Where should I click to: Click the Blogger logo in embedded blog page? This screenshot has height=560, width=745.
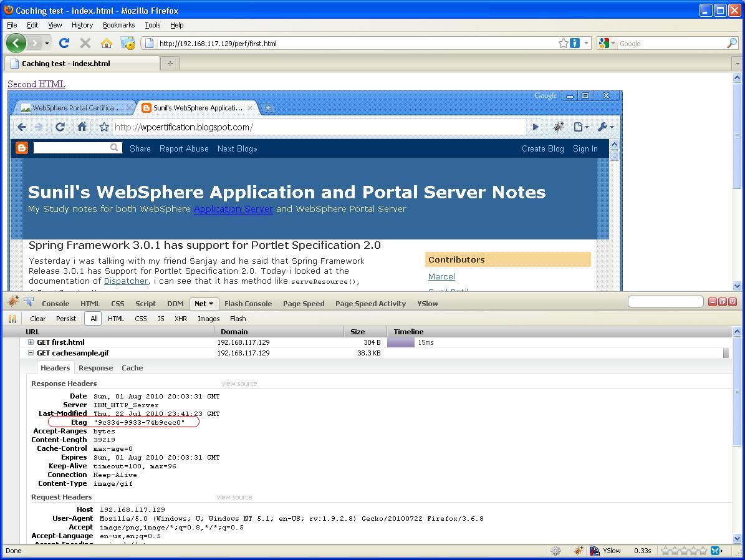click(x=22, y=148)
